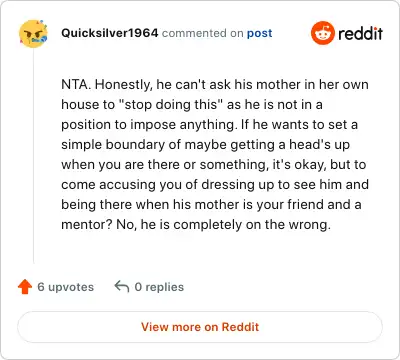Open Quicksilver1964's angry emoji avatar
Image resolution: width=400 pixels, height=360 pixels.
click(x=33, y=34)
